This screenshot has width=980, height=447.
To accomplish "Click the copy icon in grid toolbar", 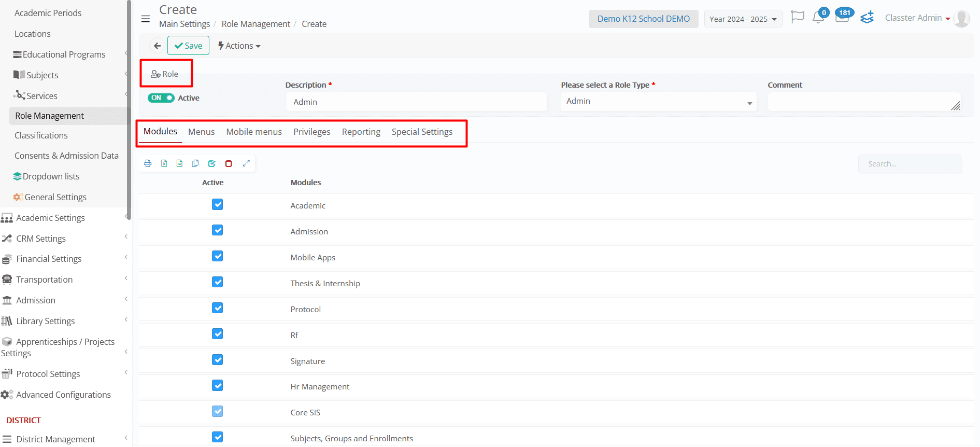I will (x=195, y=163).
